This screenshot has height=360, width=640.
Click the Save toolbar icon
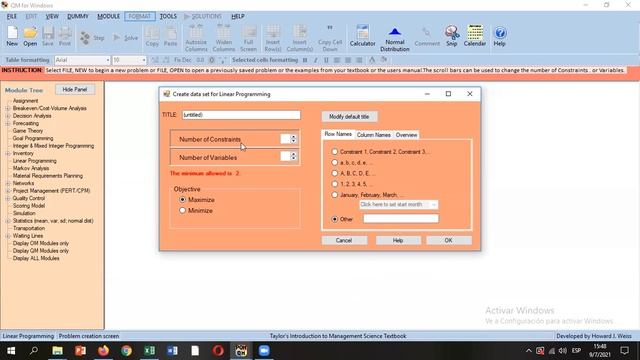click(48, 36)
